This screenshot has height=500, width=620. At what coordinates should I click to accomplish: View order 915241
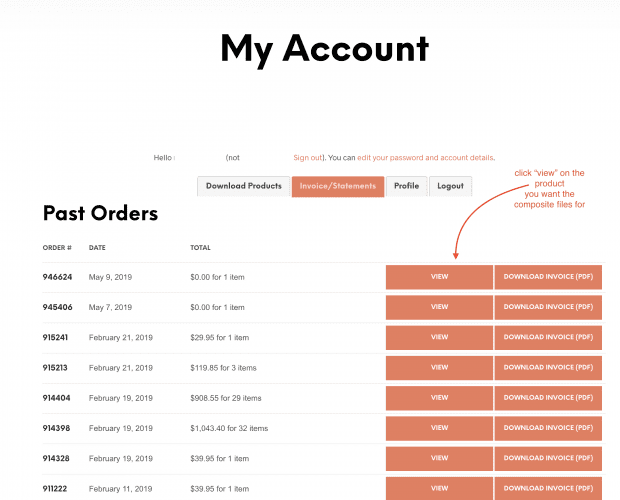tap(439, 338)
